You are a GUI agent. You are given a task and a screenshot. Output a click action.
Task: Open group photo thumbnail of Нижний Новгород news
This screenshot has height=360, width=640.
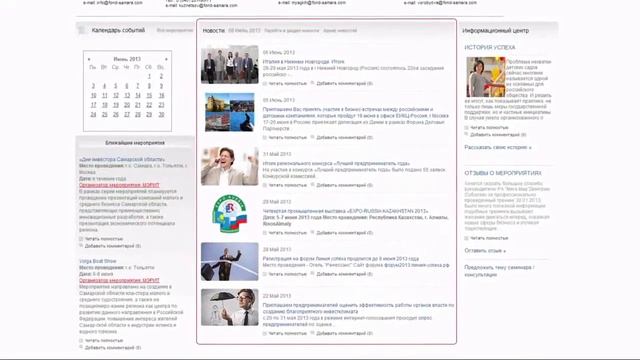(229, 64)
